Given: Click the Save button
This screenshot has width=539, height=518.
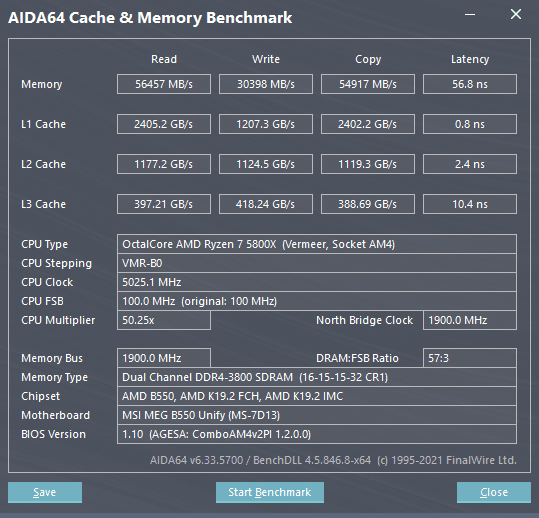Looking at the screenshot, I should tap(45, 492).
